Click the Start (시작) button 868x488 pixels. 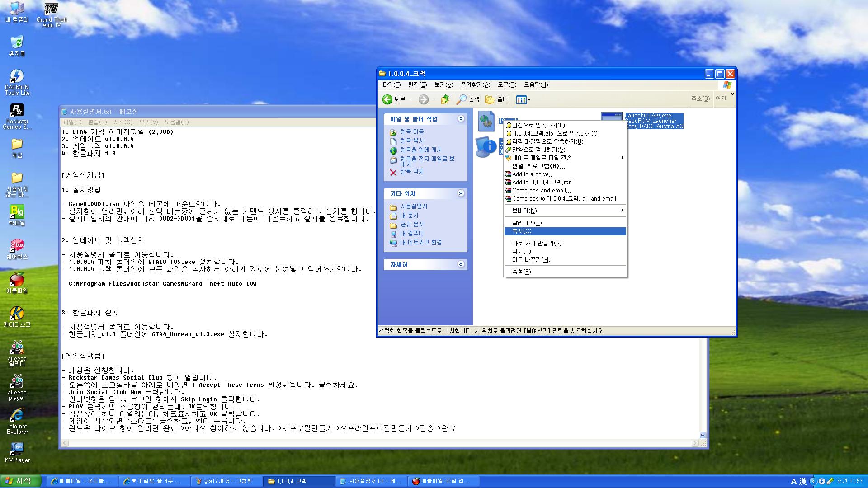tap(21, 481)
